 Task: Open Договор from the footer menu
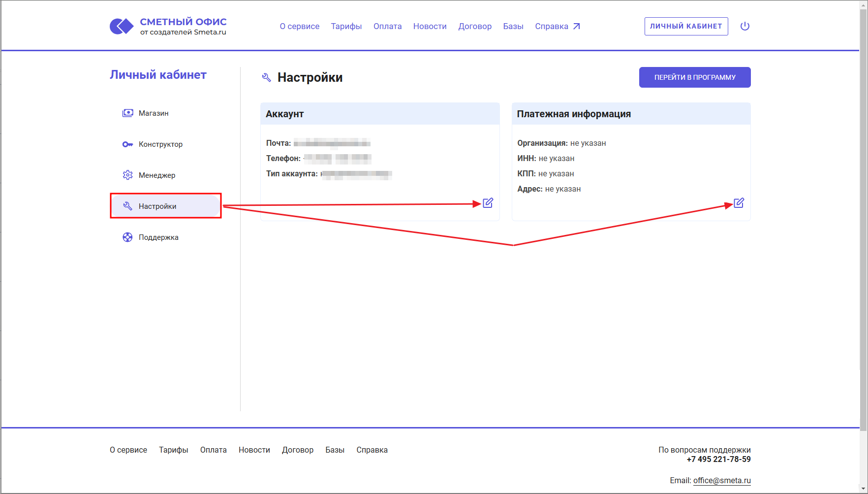point(298,450)
